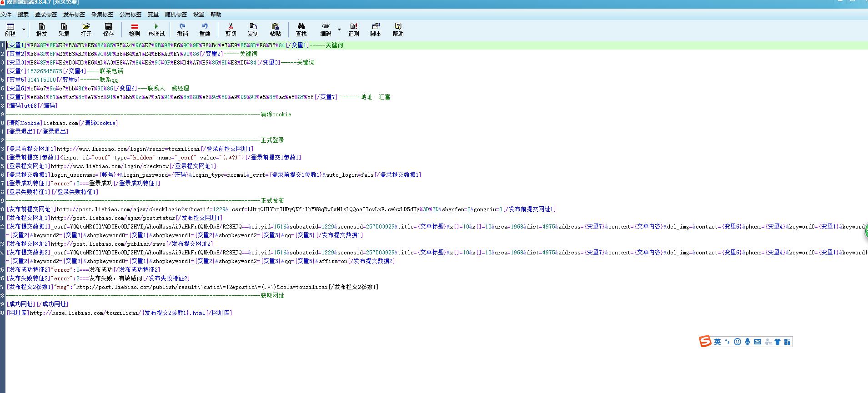868x393 pixels.
Task: Toggle Sogou punctuation mode button
Action: point(727,342)
